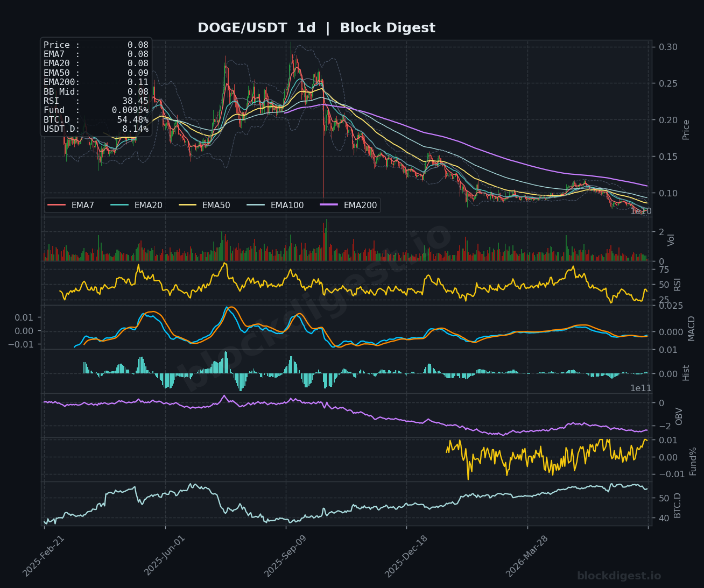This screenshot has width=704, height=588.
Task: Click the RSI 38.45 value in info box
Action: coord(135,101)
